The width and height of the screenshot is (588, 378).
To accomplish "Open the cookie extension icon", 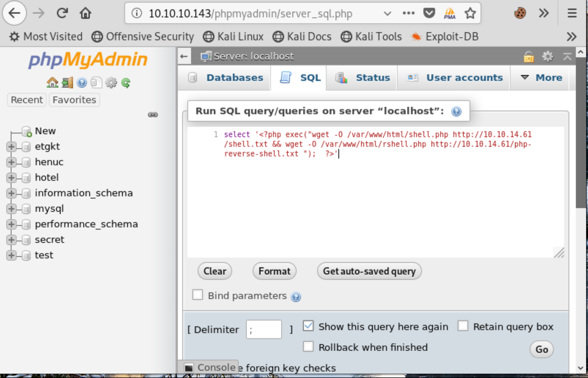I will 520,13.
